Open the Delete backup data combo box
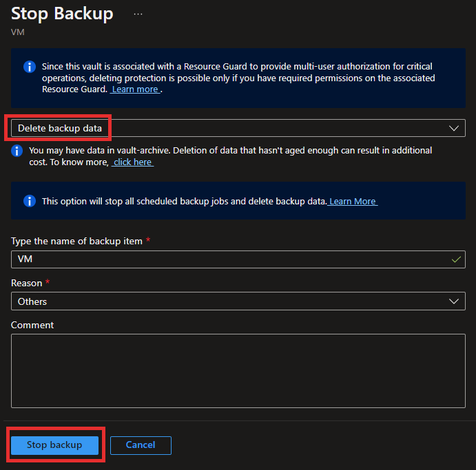 click(238, 128)
